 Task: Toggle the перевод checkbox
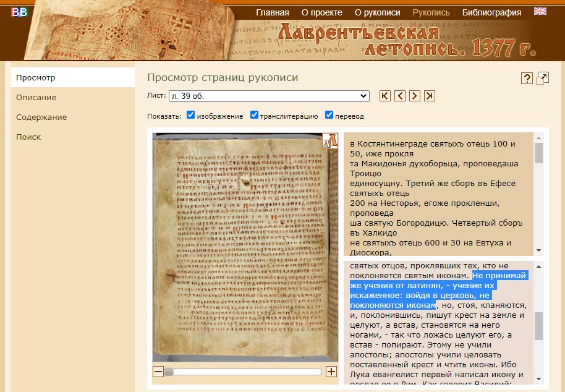click(329, 115)
